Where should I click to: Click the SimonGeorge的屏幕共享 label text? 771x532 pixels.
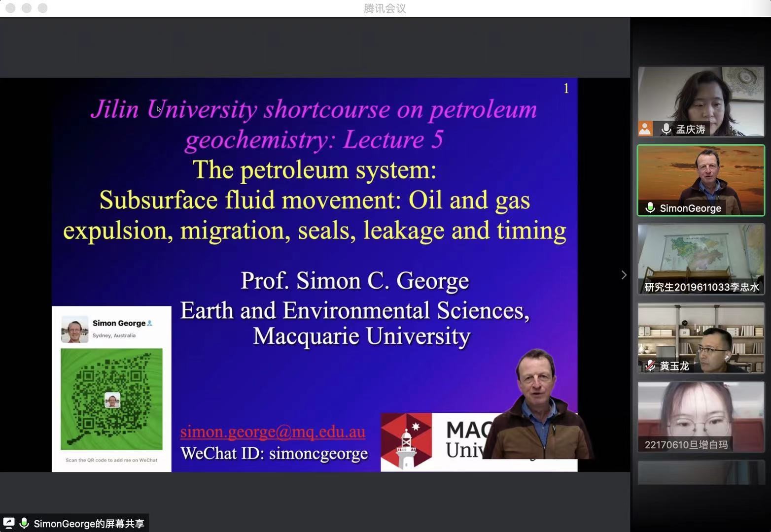tap(89, 524)
